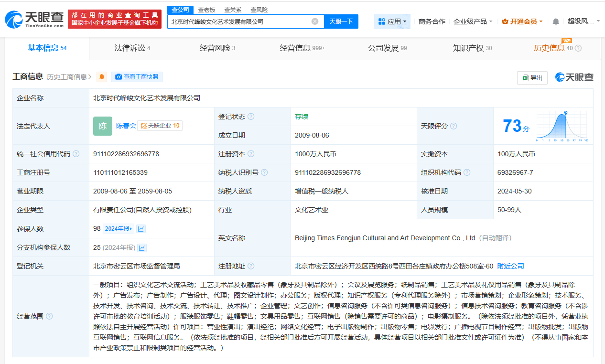
Task: Open the chart icon beside 分支机构参保人数
Action: pyautogui.click(x=142, y=247)
